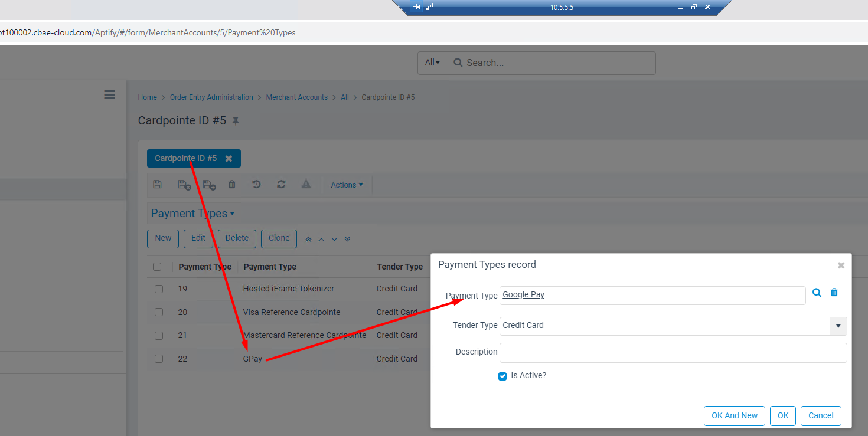The width and height of the screenshot is (868, 436).
Task: Click the Save and Close toolbar icon
Action: 184,185
